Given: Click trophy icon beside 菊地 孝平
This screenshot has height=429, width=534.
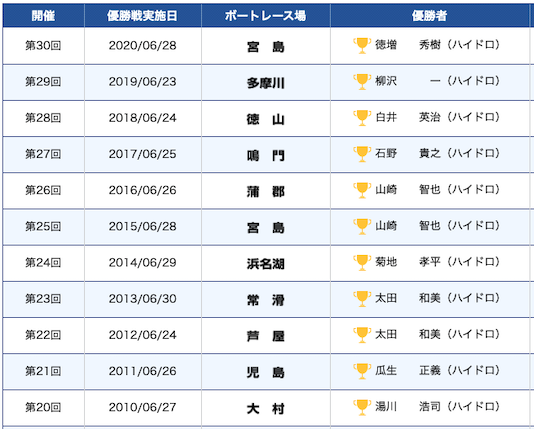Looking at the screenshot, I should [362, 263].
